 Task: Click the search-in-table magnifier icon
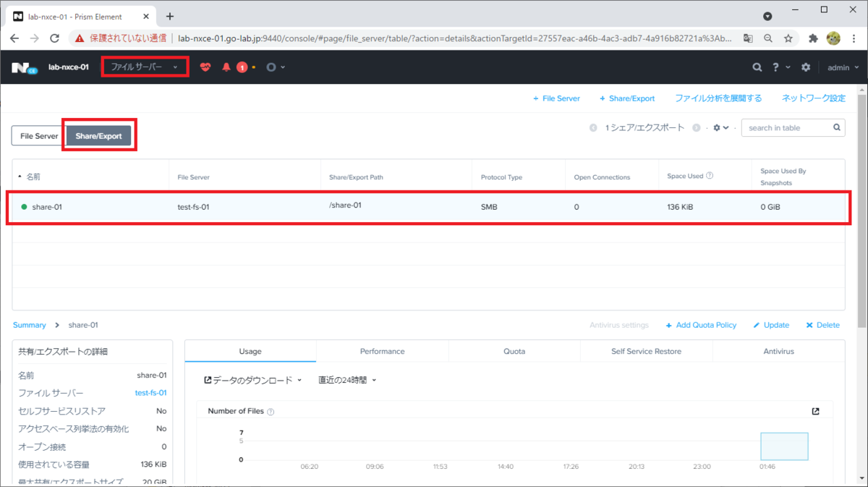(x=836, y=127)
